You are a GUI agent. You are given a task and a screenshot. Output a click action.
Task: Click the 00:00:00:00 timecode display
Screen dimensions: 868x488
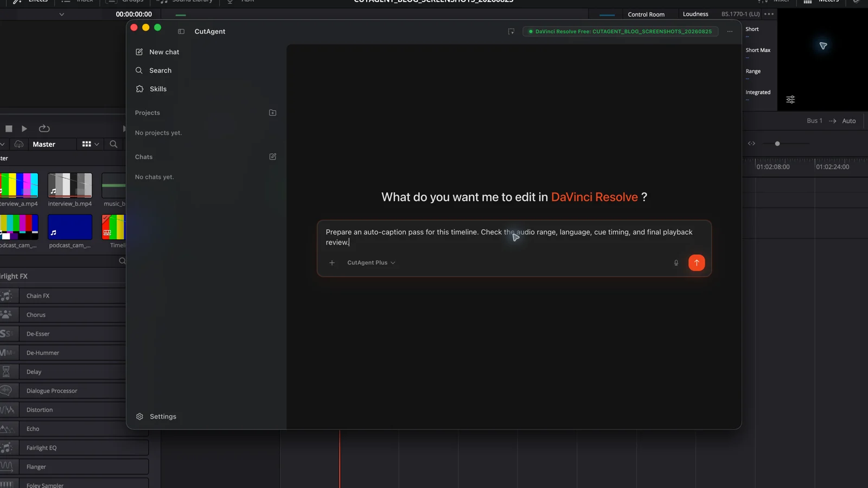pos(134,14)
